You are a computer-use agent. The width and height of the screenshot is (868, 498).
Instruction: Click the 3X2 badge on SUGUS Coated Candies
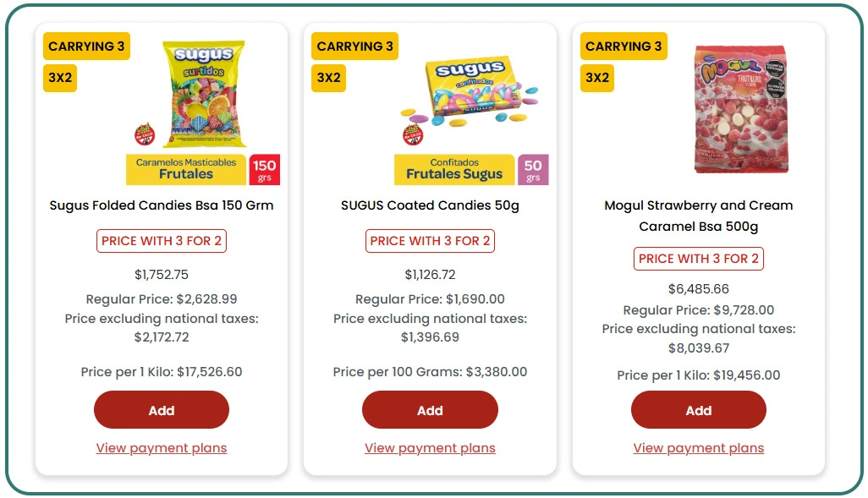tap(328, 78)
